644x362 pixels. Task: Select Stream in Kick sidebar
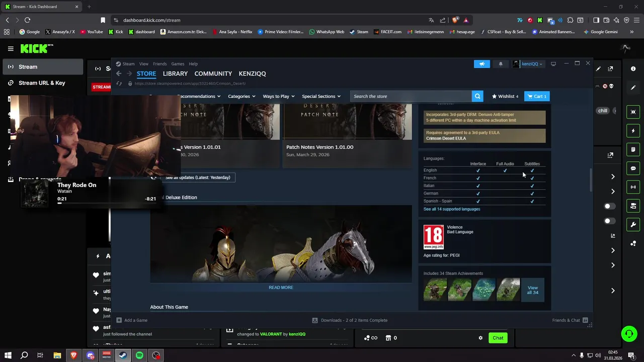(x=42, y=67)
